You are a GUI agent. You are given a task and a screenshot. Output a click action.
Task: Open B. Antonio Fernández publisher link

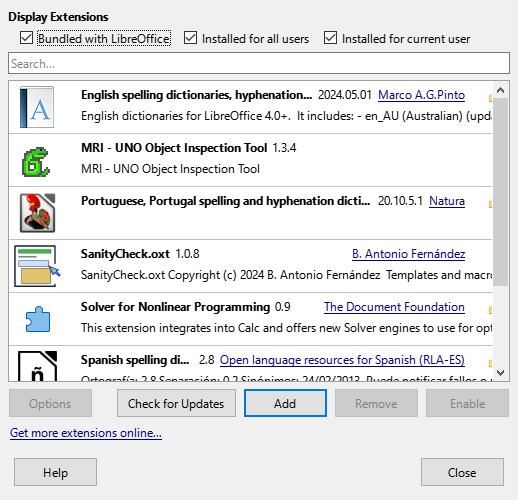click(x=408, y=254)
